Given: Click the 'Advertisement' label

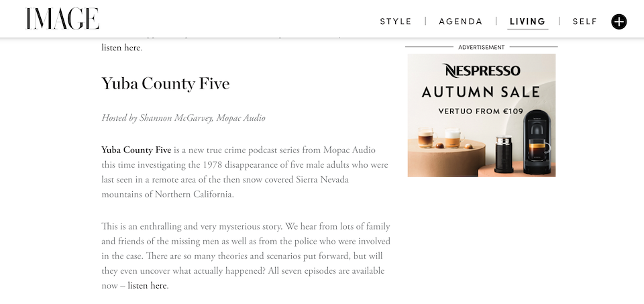Looking at the screenshot, I should [x=481, y=48].
